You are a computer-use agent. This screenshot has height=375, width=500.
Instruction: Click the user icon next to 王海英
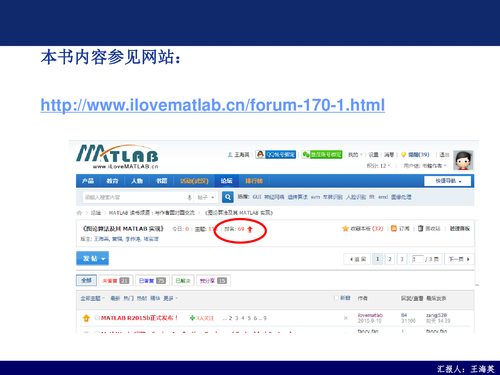point(230,155)
